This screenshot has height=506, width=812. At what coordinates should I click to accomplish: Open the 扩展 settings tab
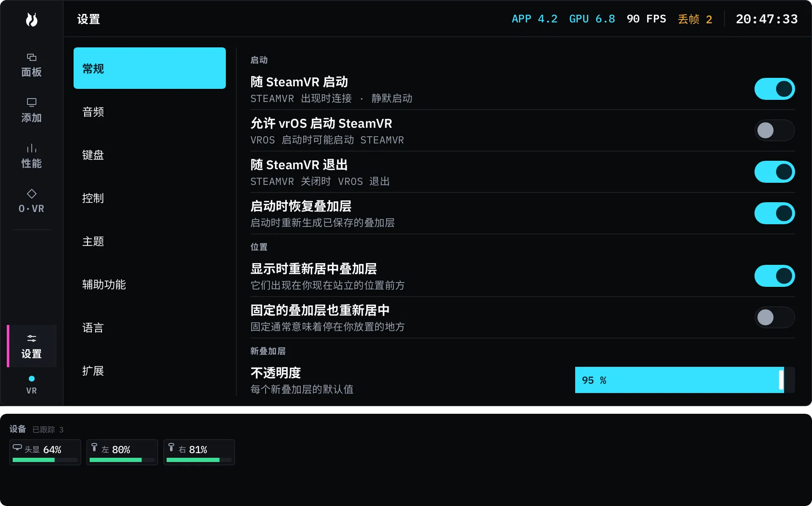coord(150,371)
